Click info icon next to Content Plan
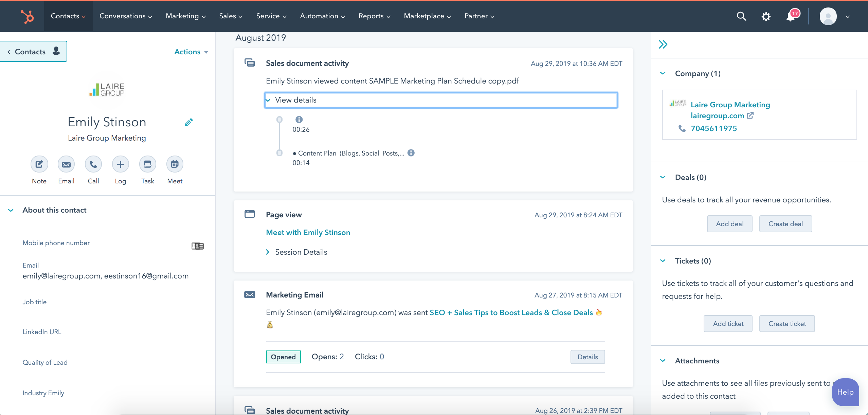This screenshot has height=415, width=868. 411,153
